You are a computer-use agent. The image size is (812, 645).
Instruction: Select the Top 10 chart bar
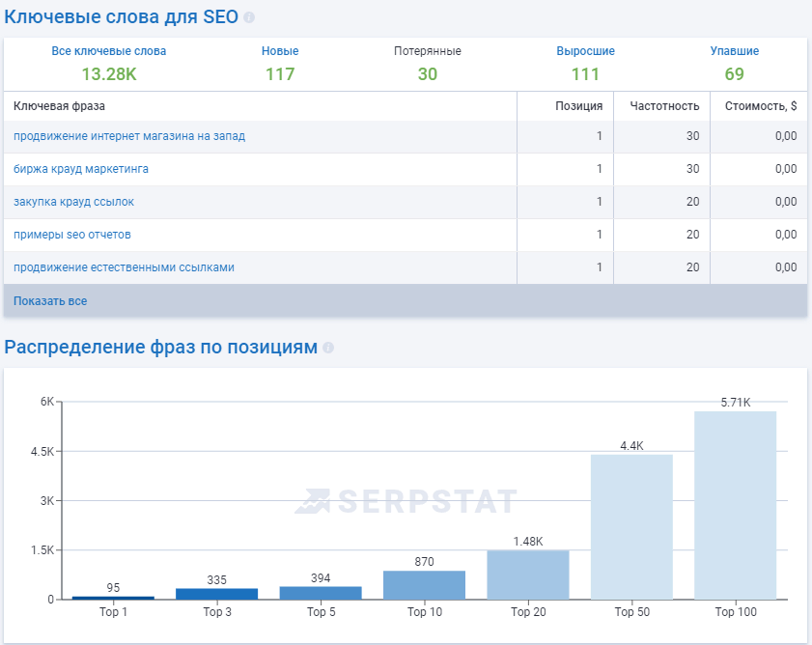[x=424, y=585]
